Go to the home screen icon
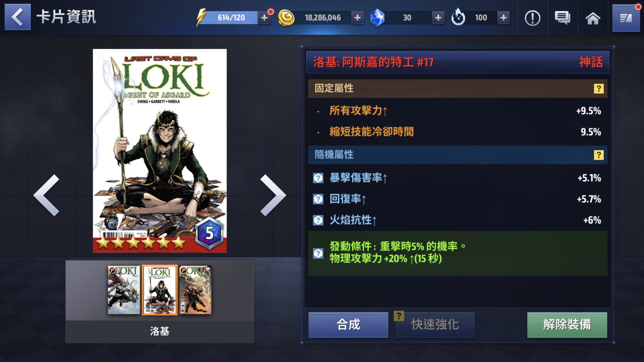The width and height of the screenshot is (644, 362). (593, 18)
